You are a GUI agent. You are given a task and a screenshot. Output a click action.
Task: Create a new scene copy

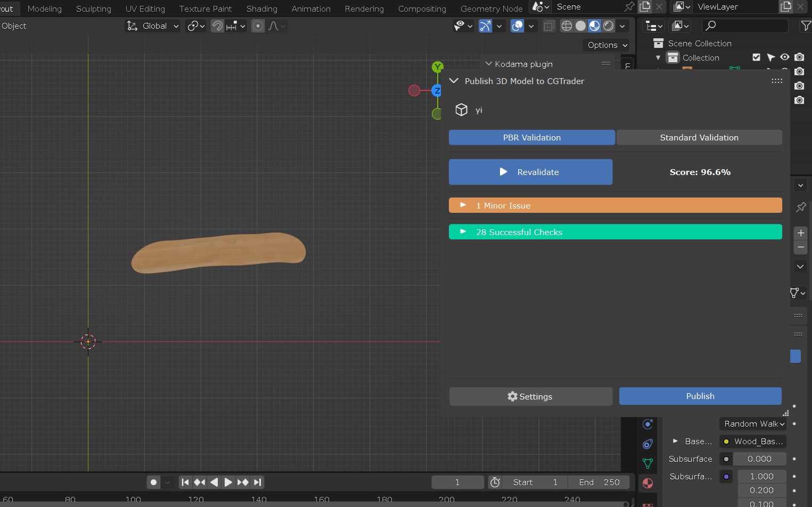pos(645,7)
